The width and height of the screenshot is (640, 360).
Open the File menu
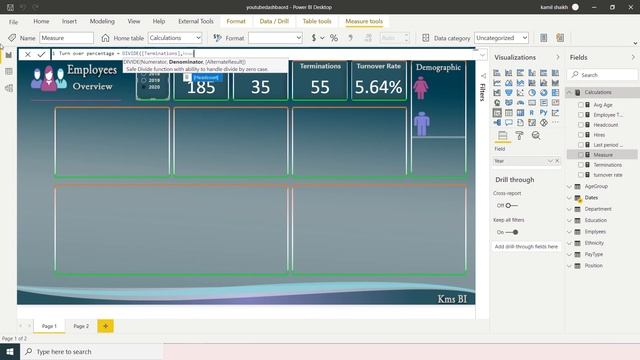(13, 22)
